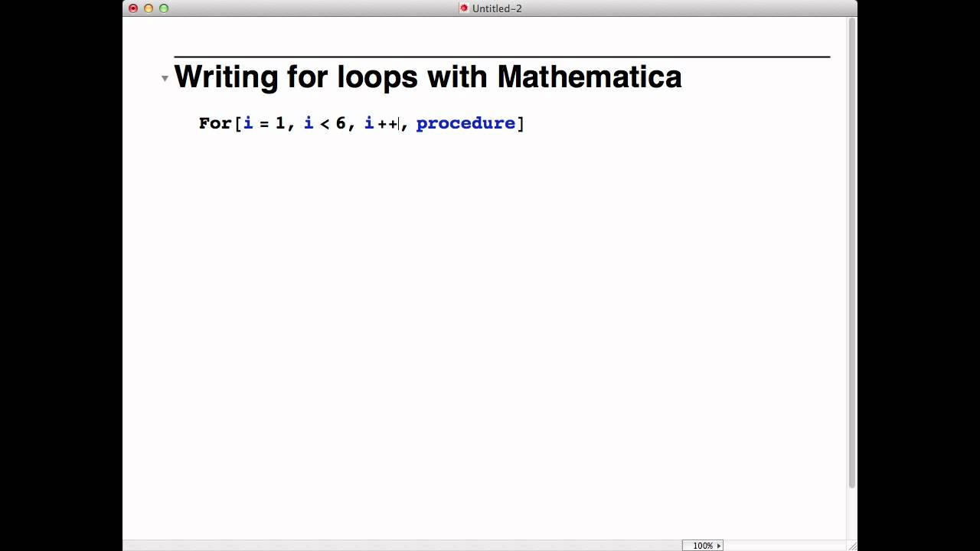Click the vertical scrollbar thumb
980x551 pixels.
(852, 253)
